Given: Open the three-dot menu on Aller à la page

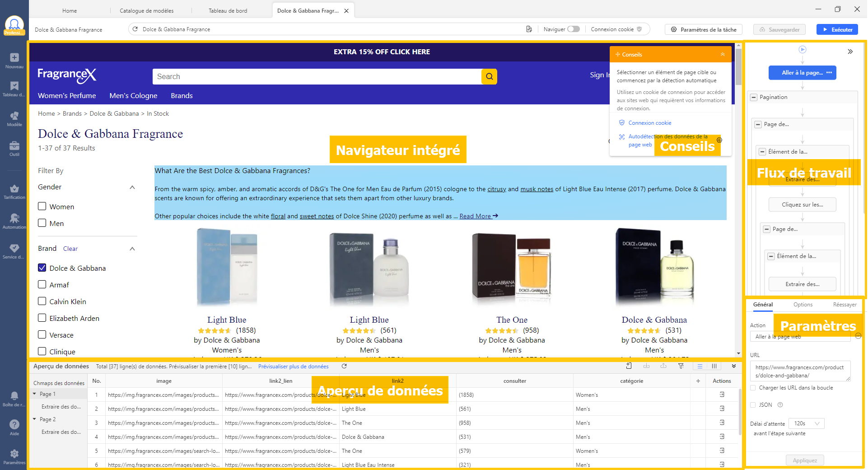Looking at the screenshot, I should point(829,73).
